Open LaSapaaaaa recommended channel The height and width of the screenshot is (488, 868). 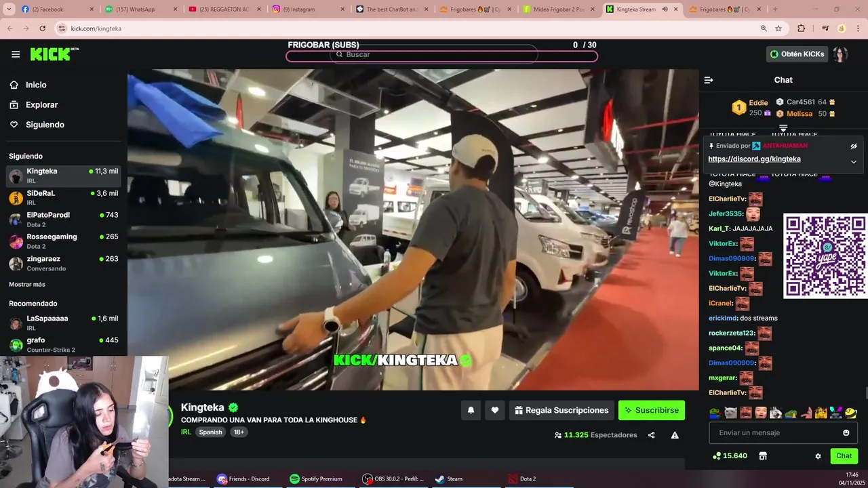(x=64, y=323)
